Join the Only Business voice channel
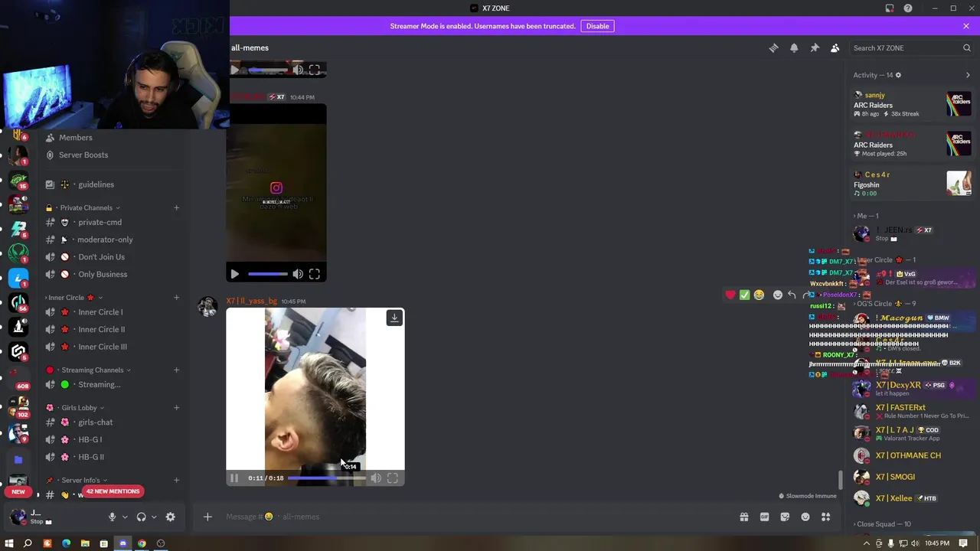The image size is (980, 551). coord(103,274)
